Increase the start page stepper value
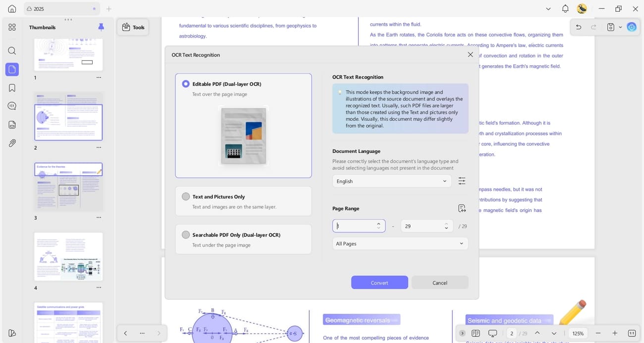This screenshot has width=644, height=343. [x=378, y=223]
